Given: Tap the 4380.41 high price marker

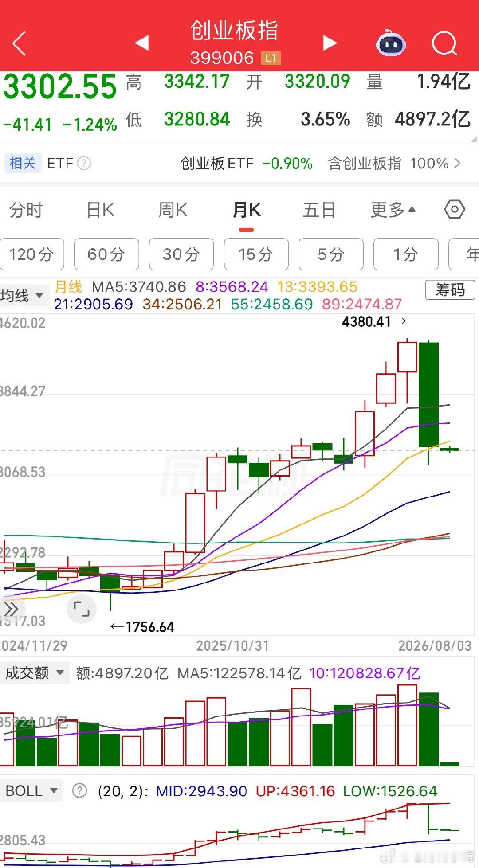Looking at the screenshot, I should pyautogui.click(x=374, y=321).
